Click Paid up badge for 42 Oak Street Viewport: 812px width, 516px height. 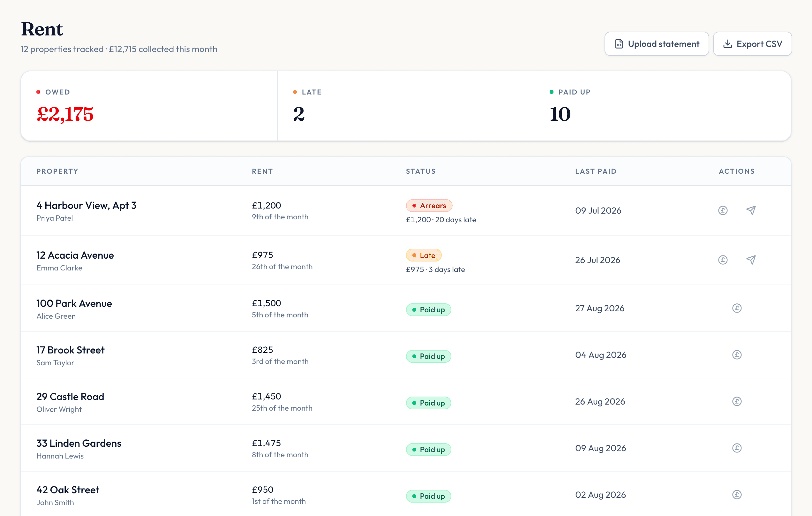click(428, 496)
